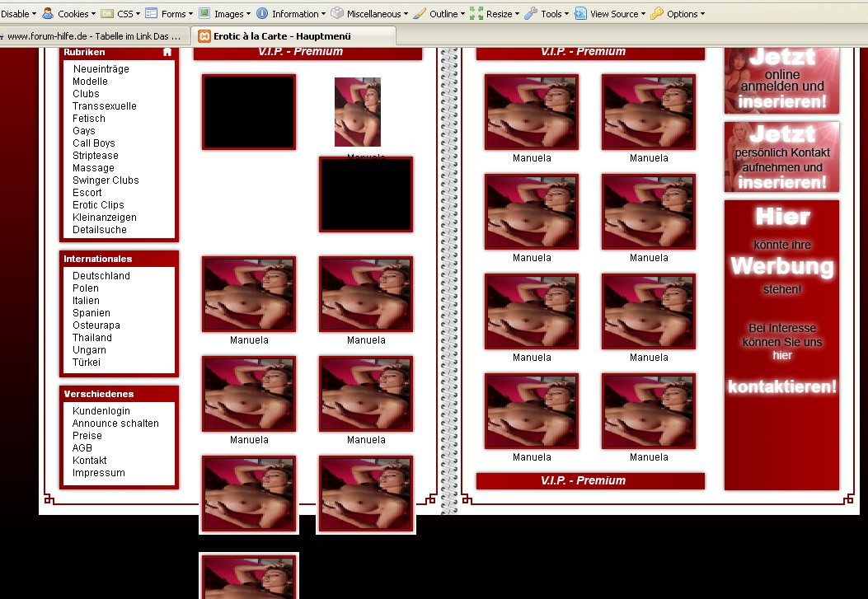Open the Neueinträge link in Rubriken
This screenshot has width=868, height=599.
click(101, 69)
